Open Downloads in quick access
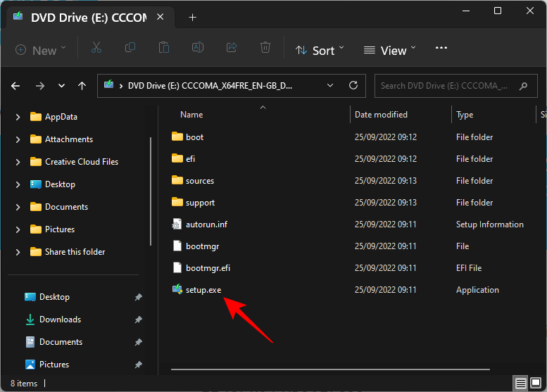 pyautogui.click(x=60, y=320)
